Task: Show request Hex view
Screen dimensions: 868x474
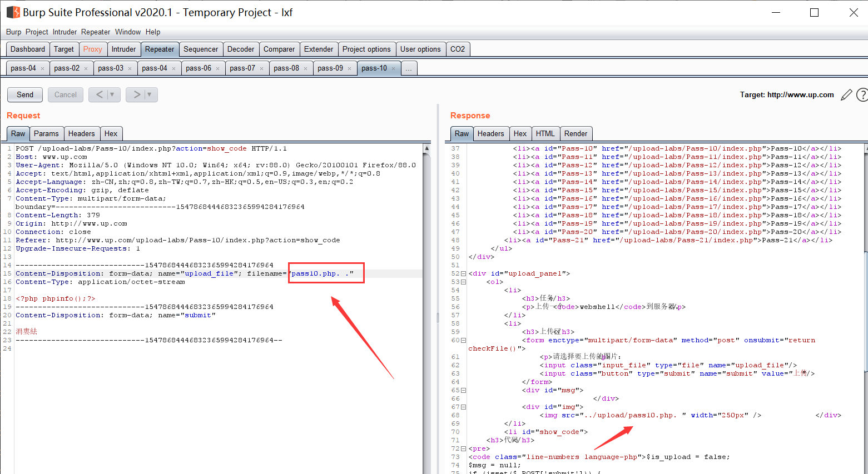Action: [x=111, y=133]
